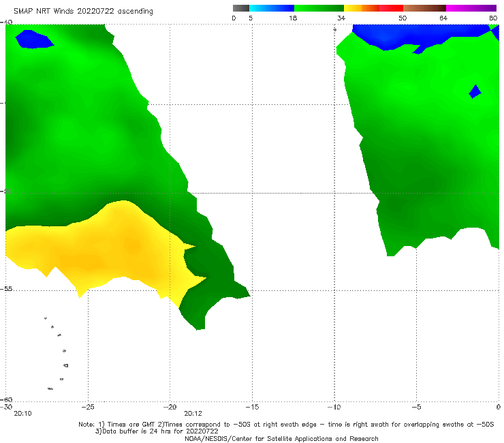Click the small blue diamond in right swath
The width and height of the screenshot is (504, 443).
(475, 91)
